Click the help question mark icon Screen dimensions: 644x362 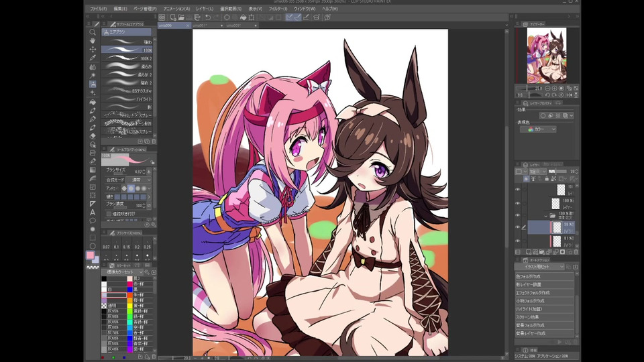point(327,17)
